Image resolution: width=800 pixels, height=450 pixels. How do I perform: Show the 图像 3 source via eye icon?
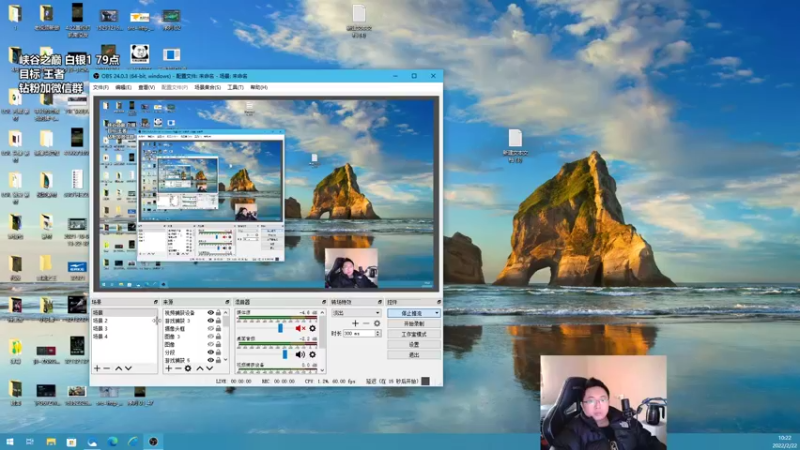pos(210,336)
